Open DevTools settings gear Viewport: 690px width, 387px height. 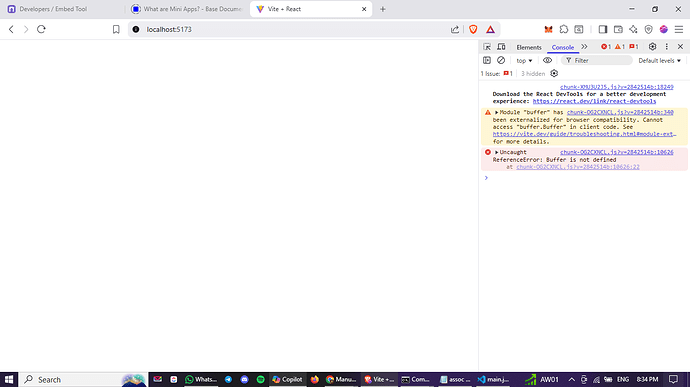pyautogui.click(x=653, y=47)
